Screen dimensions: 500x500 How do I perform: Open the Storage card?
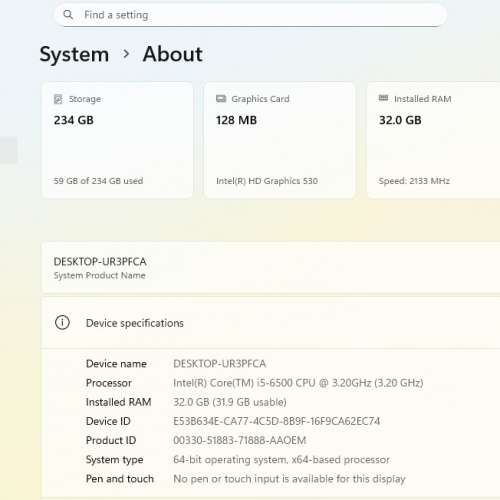(x=117, y=140)
